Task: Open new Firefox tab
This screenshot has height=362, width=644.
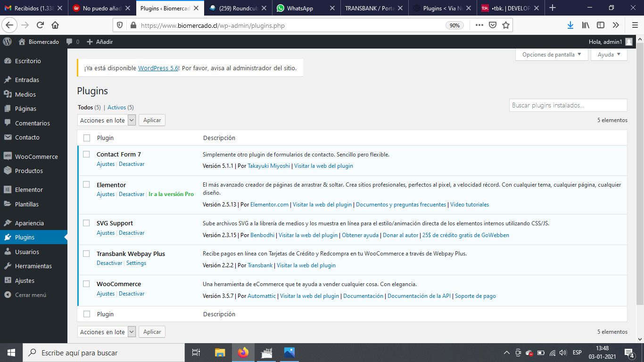Action: click(x=553, y=8)
